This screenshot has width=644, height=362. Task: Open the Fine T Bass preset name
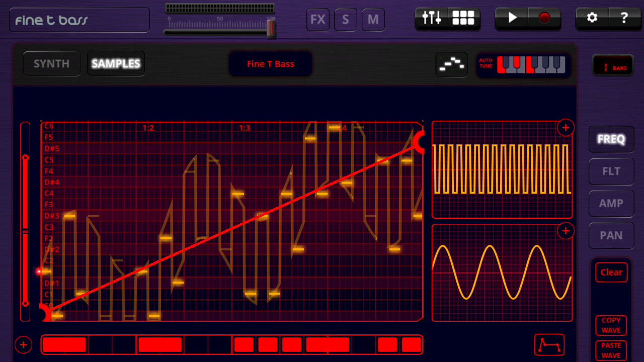coord(270,64)
